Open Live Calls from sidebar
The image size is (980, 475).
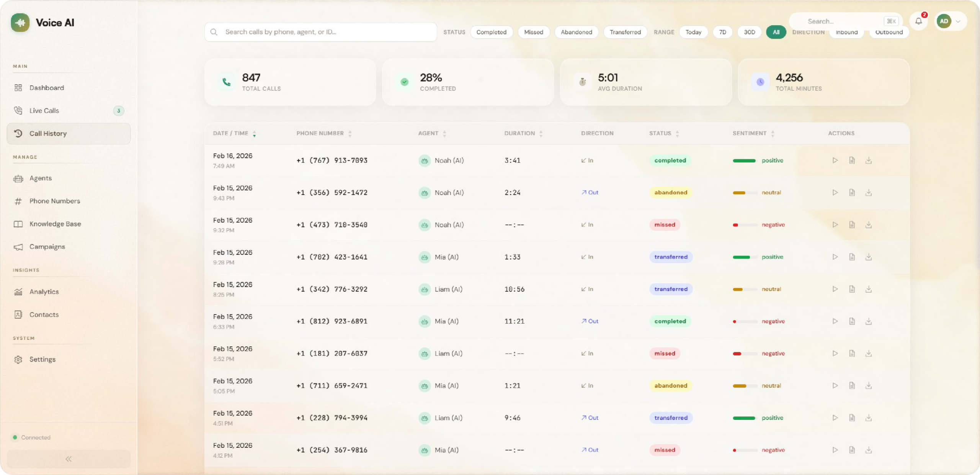(44, 111)
